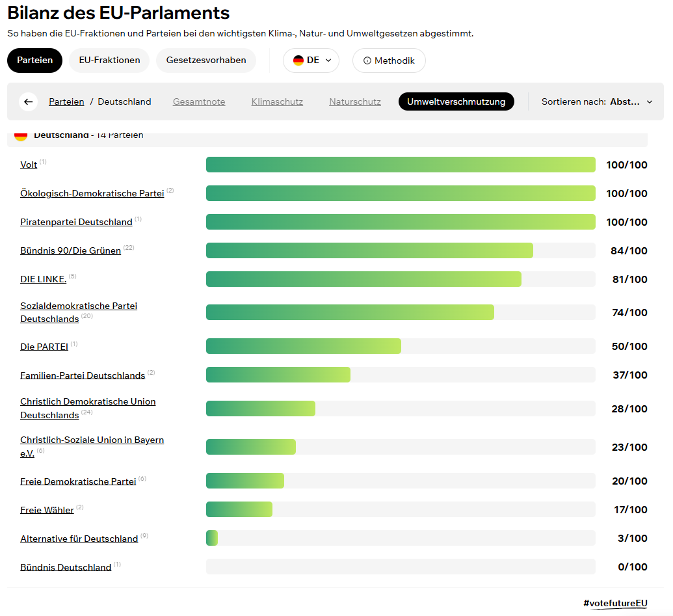Click the German flag icon in language selector
The height and width of the screenshot is (616, 673).
298,60
